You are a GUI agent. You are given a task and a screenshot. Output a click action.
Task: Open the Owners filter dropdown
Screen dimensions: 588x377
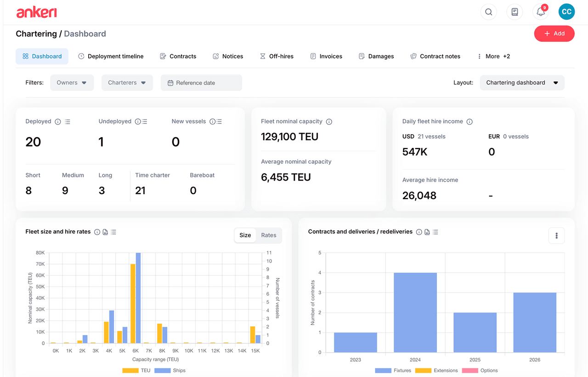click(72, 82)
